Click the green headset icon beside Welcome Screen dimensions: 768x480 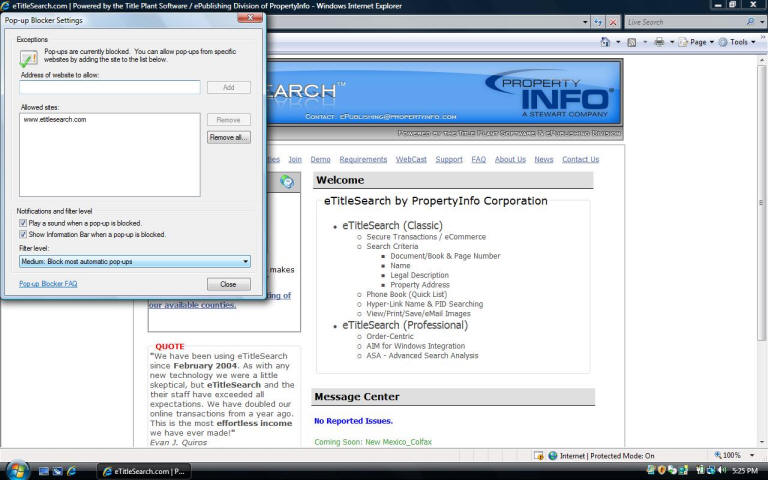287,182
